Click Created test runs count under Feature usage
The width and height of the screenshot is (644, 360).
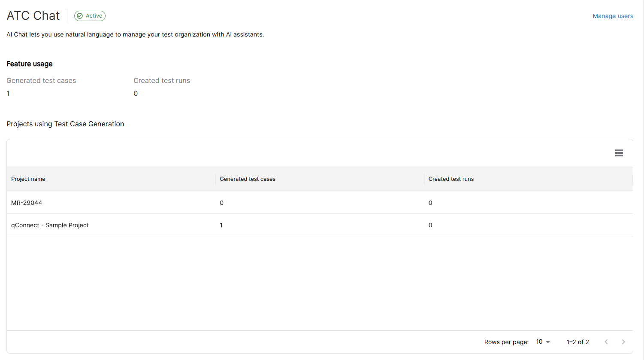tap(136, 94)
